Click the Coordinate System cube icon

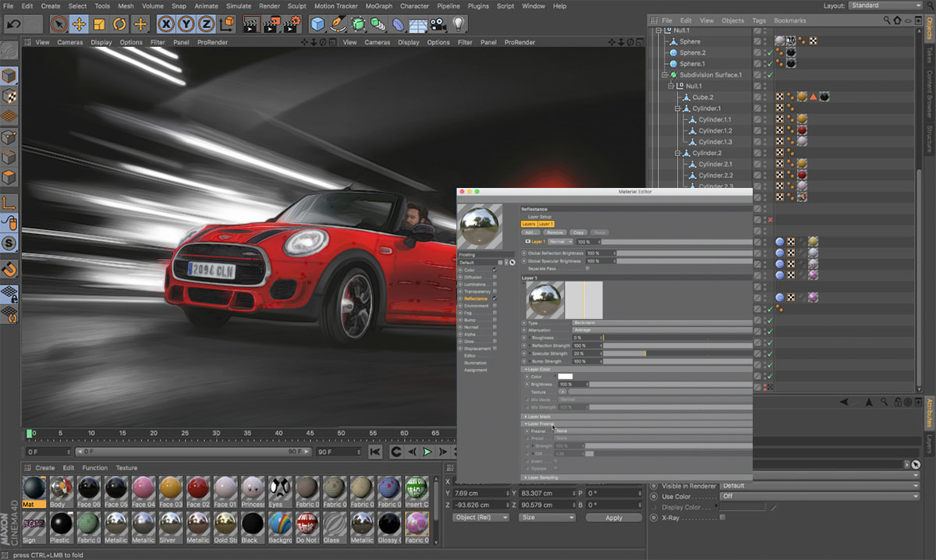tap(227, 24)
